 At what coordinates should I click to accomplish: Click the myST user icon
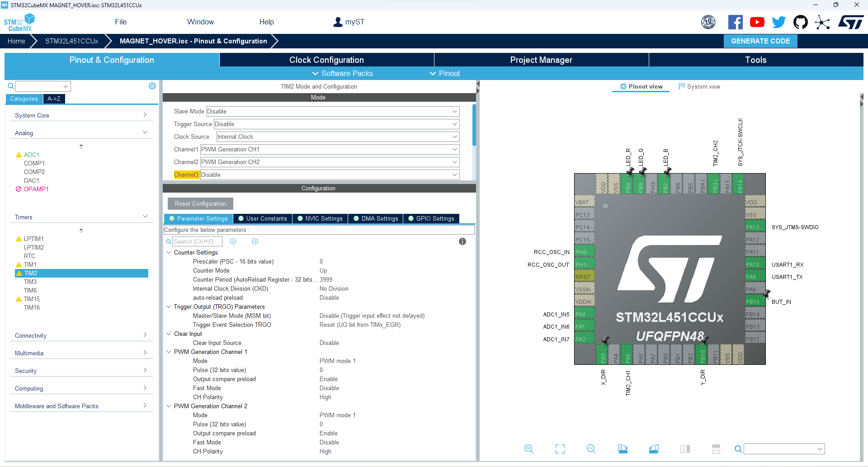pyautogui.click(x=338, y=22)
